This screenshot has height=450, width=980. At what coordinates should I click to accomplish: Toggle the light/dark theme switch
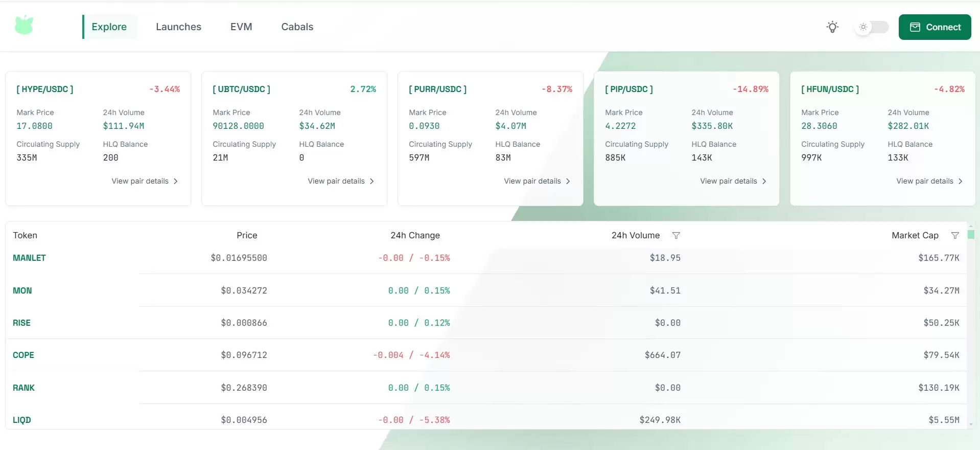pyautogui.click(x=872, y=27)
